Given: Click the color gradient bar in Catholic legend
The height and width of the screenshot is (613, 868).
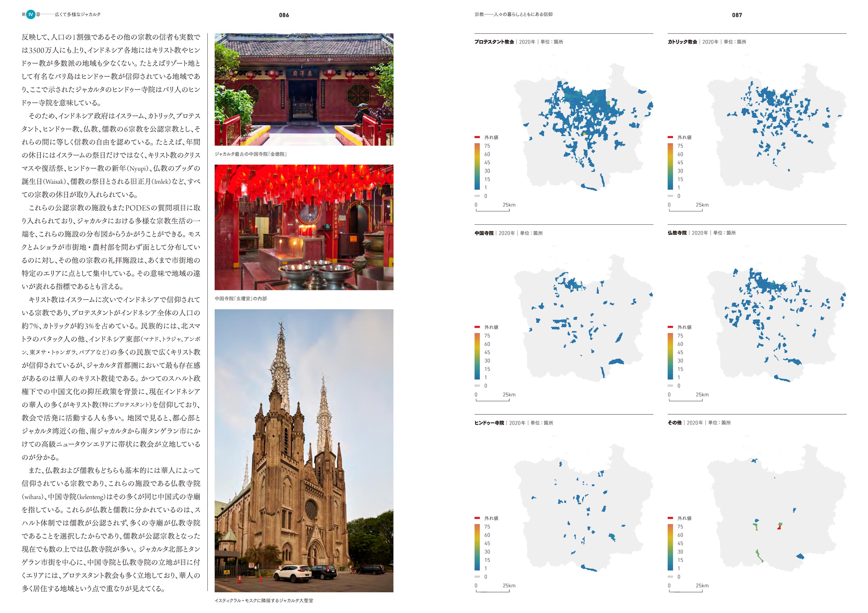Looking at the screenshot, I should (x=670, y=166).
